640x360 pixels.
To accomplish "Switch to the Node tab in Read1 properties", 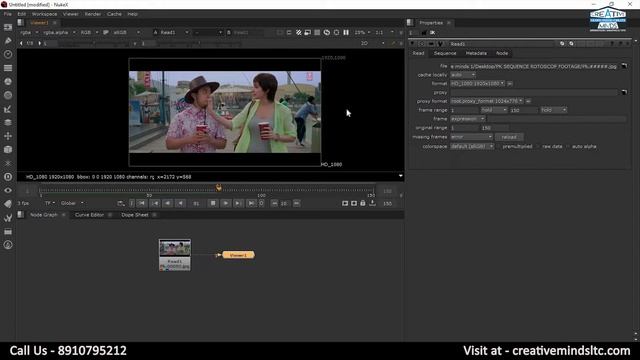I will pos(502,53).
